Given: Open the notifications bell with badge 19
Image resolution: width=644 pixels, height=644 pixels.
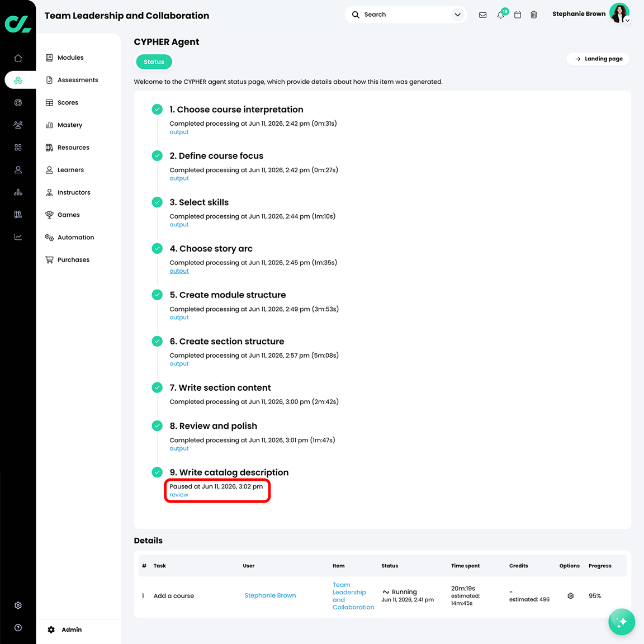Looking at the screenshot, I should pos(502,14).
